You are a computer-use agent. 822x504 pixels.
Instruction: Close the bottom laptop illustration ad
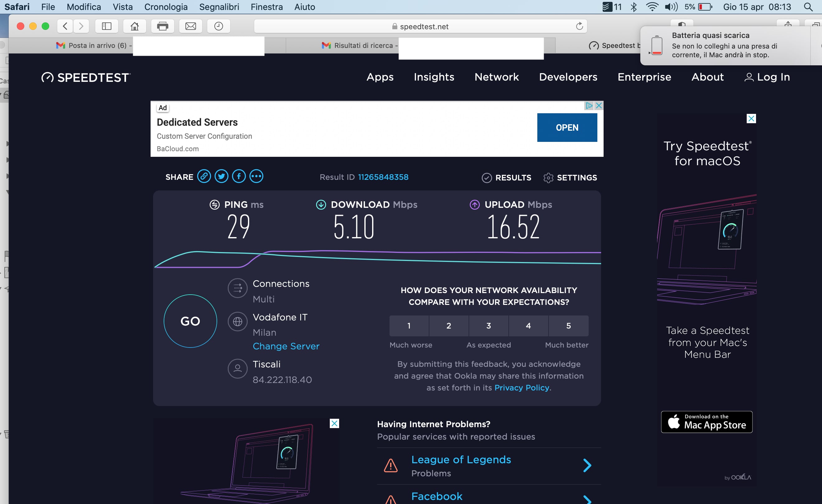click(x=334, y=423)
